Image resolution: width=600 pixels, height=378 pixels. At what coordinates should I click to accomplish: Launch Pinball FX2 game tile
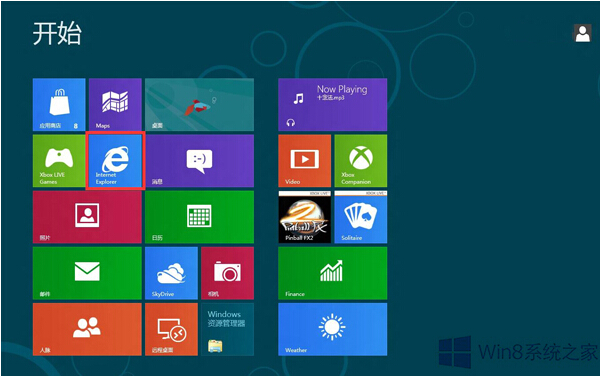click(x=305, y=217)
